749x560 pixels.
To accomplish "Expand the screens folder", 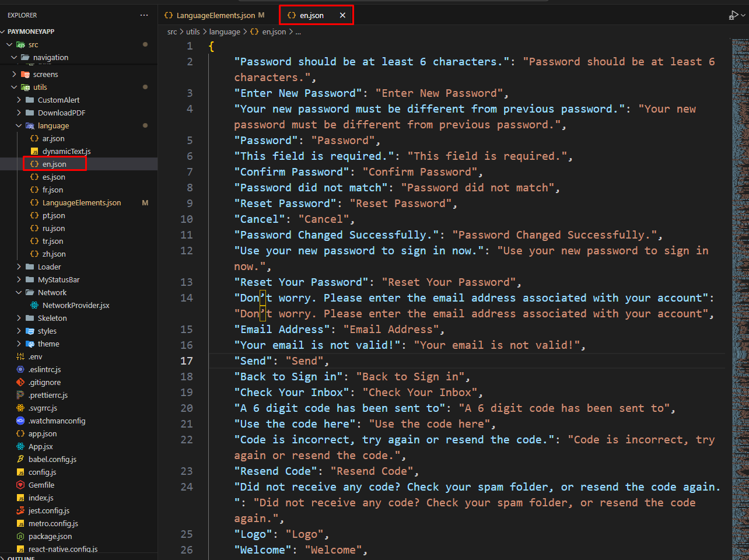I will [45, 74].
